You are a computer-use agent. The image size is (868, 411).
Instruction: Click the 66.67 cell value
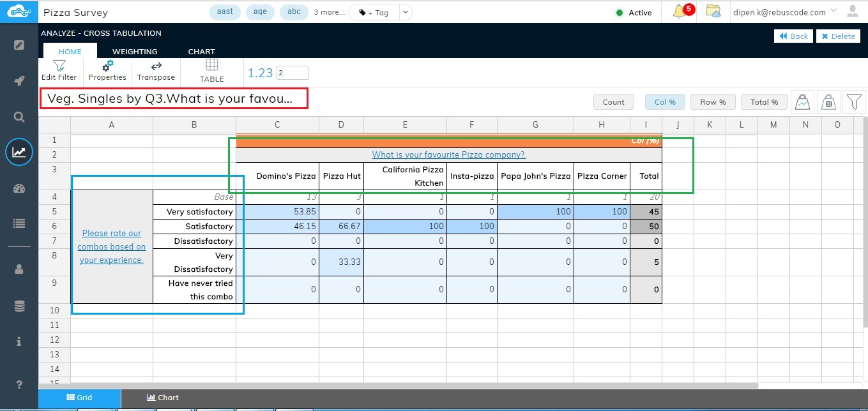click(342, 226)
